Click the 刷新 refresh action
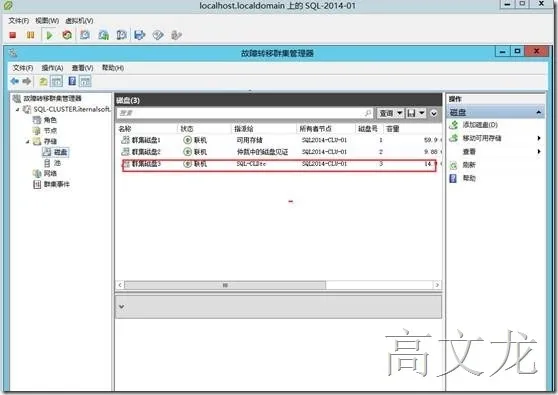This screenshot has height=395, width=558. (x=469, y=165)
